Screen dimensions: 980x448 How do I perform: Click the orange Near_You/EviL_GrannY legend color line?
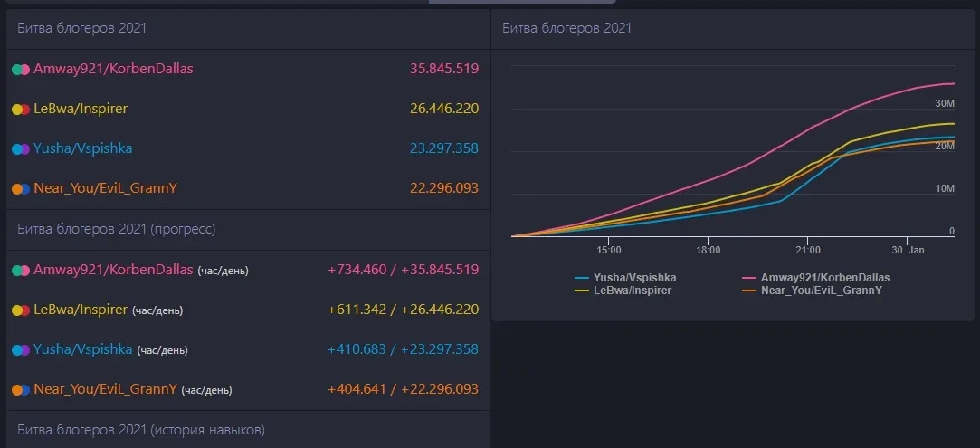click(749, 291)
